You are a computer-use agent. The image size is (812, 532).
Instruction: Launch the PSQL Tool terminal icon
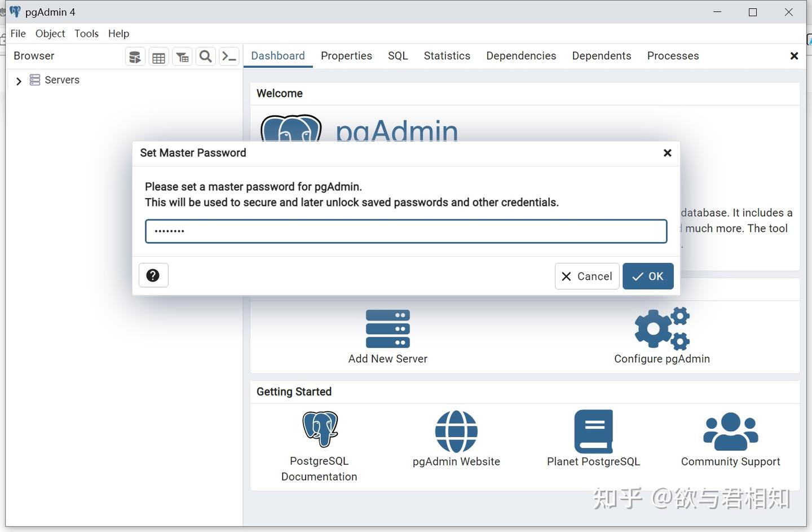coord(229,57)
